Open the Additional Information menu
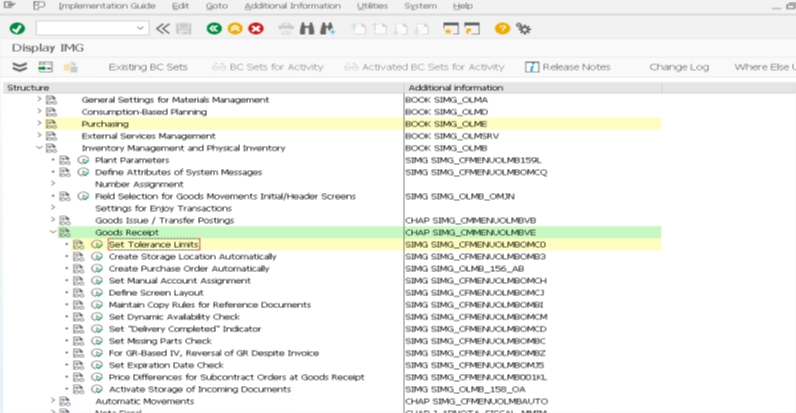Viewport: 796px width, 413px height. tap(292, 6)
